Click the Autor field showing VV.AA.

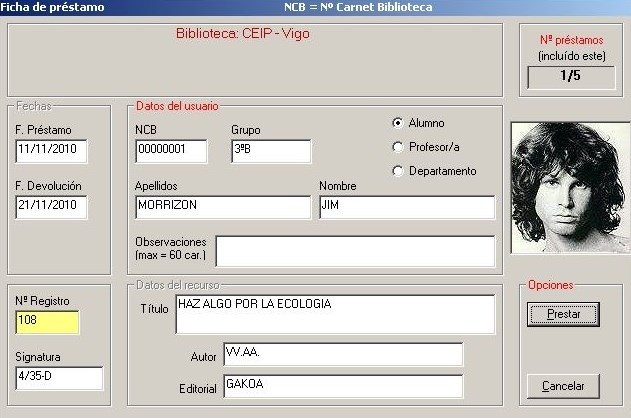pos(343,354)
